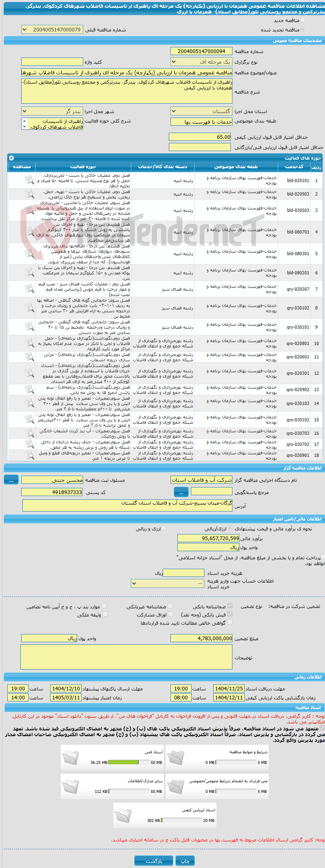The image size is (325, 868).
Task: Open the سایر مدارک/اطلاعات folder
Action: click(71, 787)
